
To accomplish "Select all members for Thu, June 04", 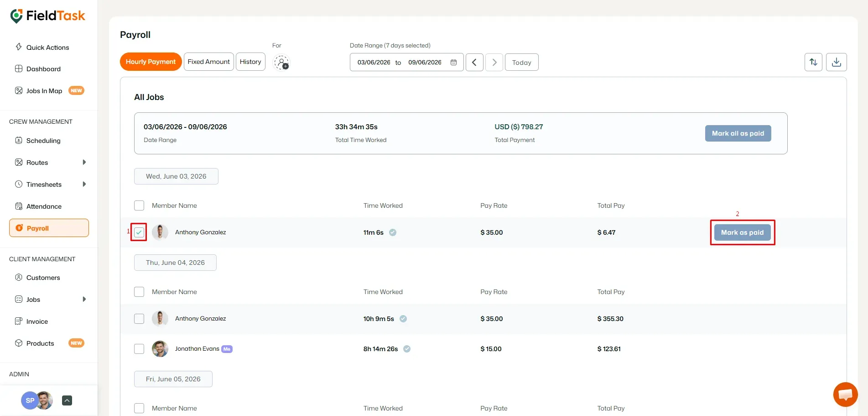I will (139, 292).
